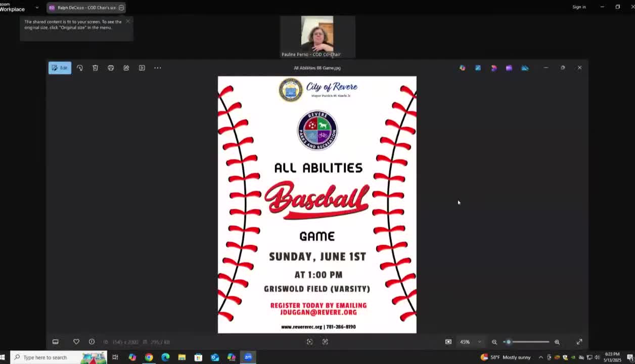Viewport: 635px width, 364px height.
Task: Click the Windows Start button
Action: pyautogui.click(x=3, y=357)
